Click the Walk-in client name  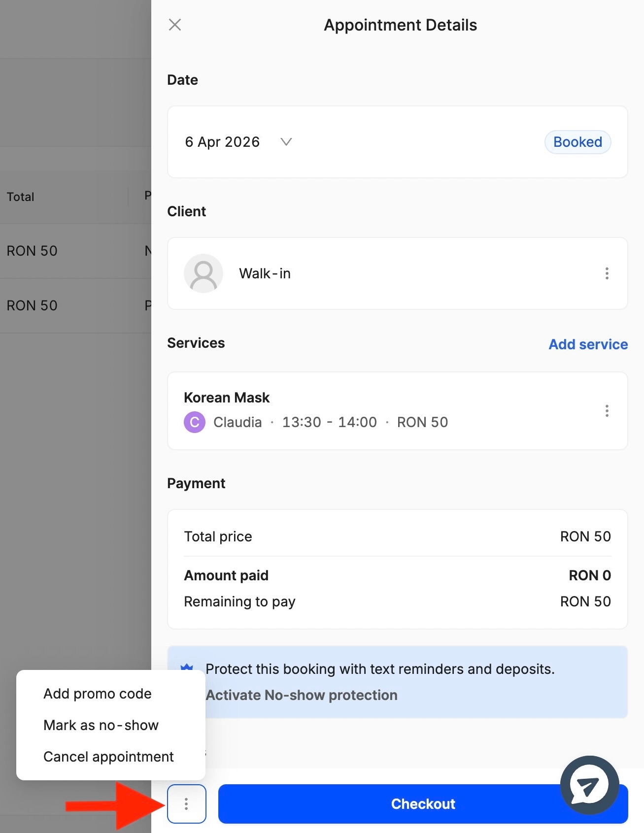tap(265, 273)
